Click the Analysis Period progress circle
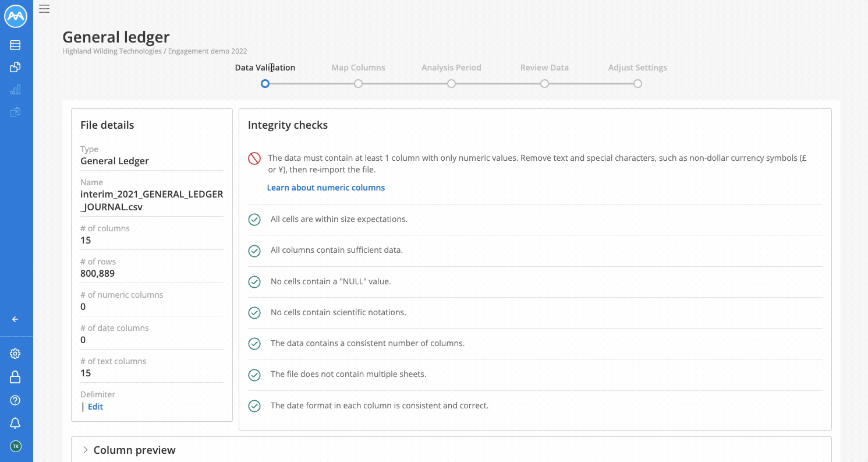Viewport: 868px width, 462px height. [451, 84]
